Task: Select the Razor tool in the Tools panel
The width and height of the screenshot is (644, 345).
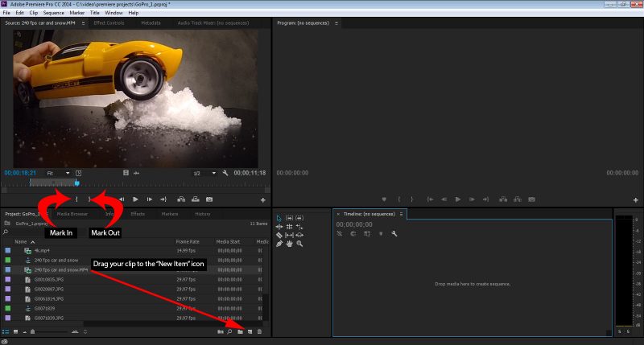Action: 279,235
